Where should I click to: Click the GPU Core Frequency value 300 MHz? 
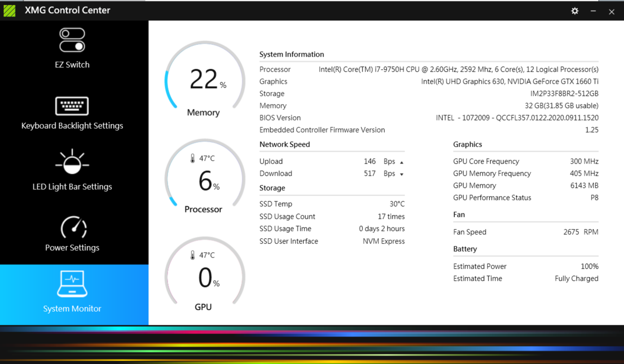(x=584, y=161)
